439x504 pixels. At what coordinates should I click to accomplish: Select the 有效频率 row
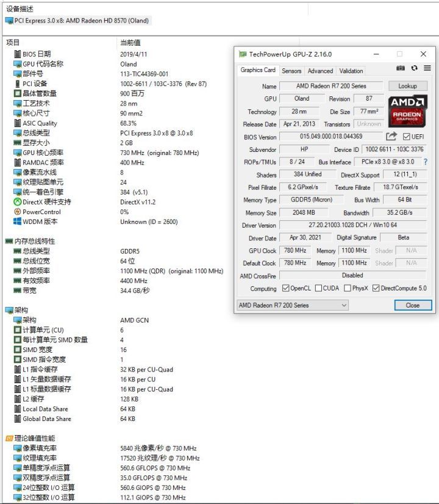[x=37, y=281]
